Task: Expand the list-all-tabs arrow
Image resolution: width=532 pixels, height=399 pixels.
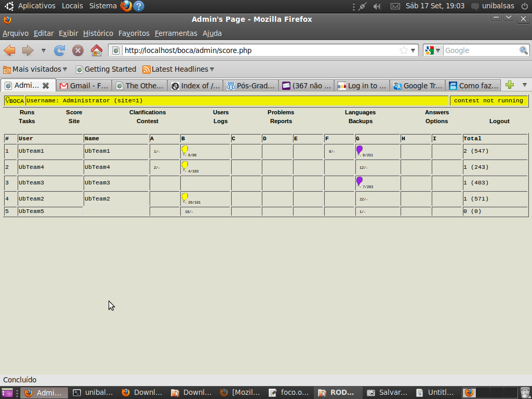Action: point(524,85)
